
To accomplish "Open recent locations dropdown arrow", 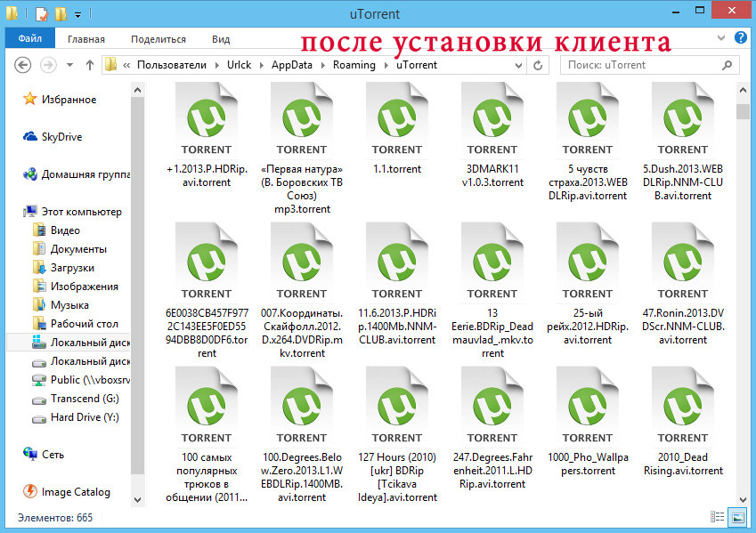I will tap(70, 65).
